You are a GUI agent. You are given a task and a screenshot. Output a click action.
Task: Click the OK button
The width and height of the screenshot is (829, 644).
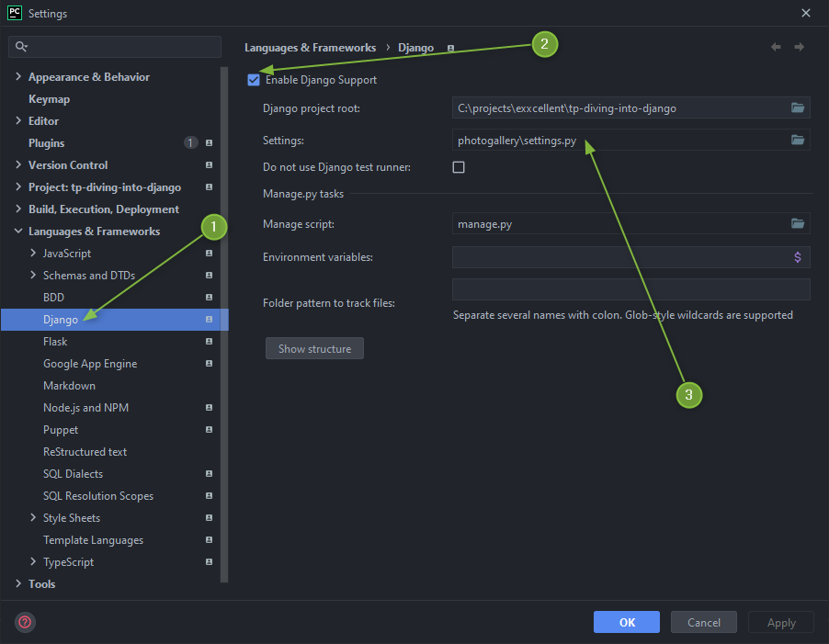627,622
